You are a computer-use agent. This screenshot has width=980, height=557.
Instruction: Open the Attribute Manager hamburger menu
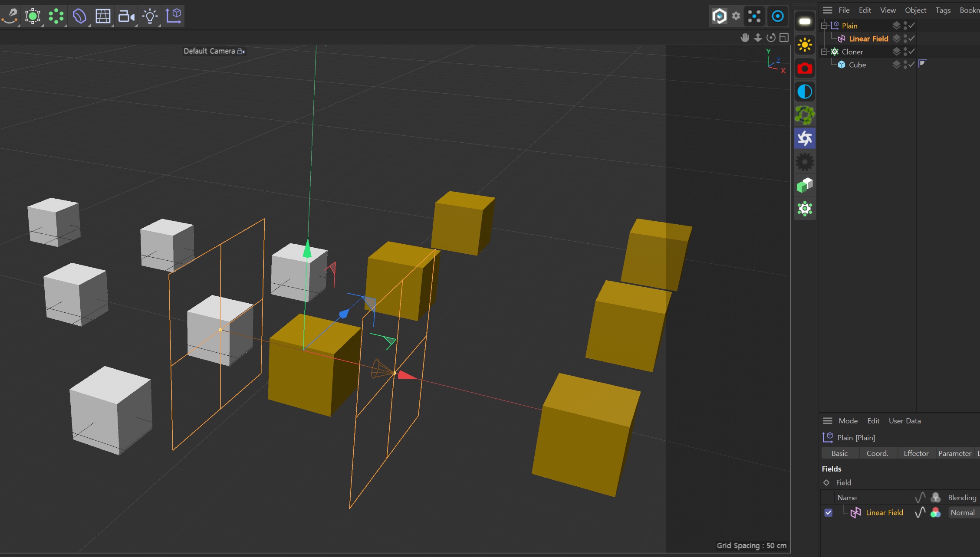pyautogui.click(x=828, y=421)
